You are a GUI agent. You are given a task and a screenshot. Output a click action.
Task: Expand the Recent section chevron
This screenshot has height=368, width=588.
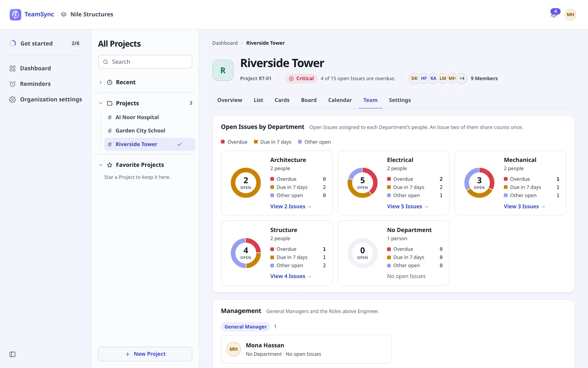(101, 82)
